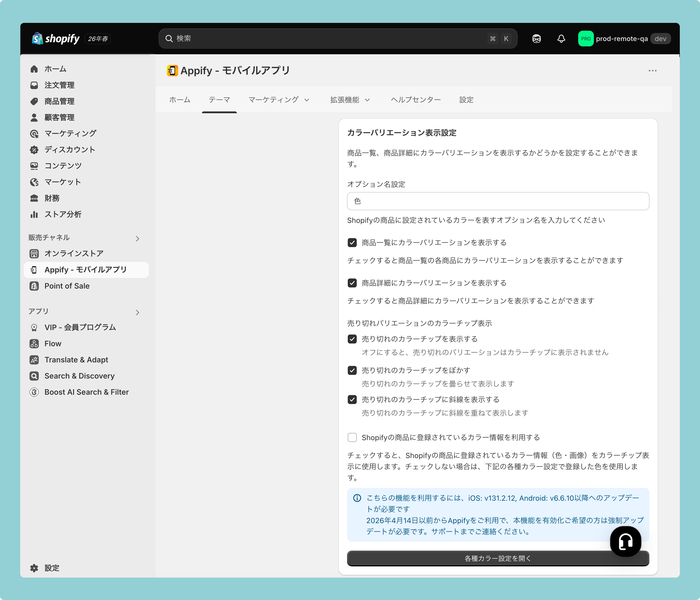This screenshot has height=600, width=700.
Task: Open the three-dot more actions menu
Action: coord(653,71)
